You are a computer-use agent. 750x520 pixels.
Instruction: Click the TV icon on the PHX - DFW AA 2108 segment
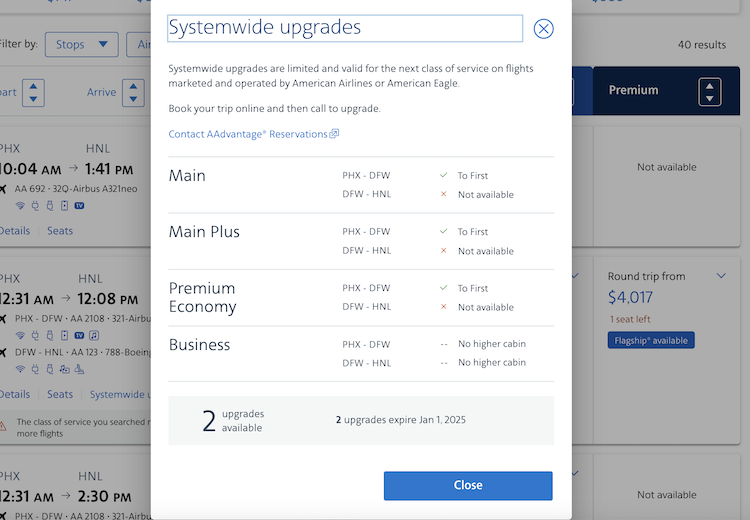[x=79, y=335]
